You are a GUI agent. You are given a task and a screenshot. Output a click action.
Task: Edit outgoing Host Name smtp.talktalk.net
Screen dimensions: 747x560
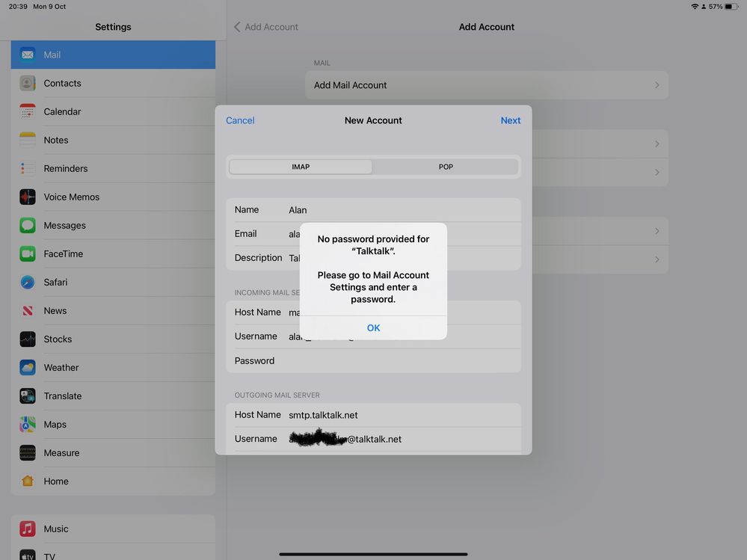(x=373, y=415)
